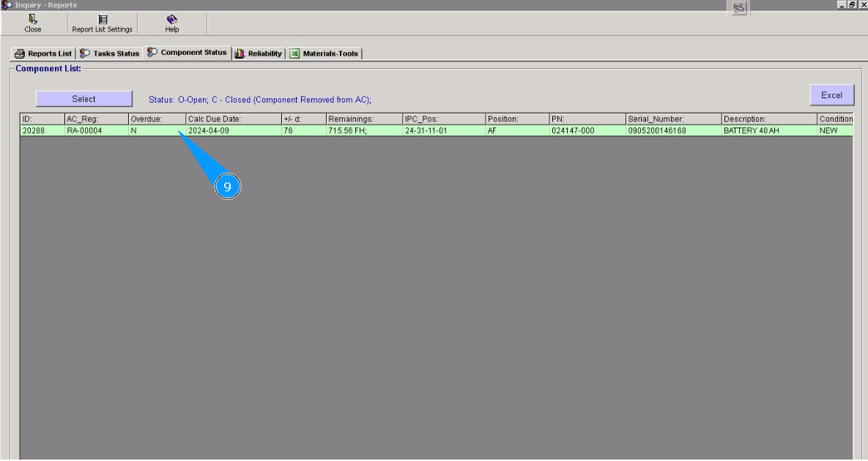Click the RA-00004 registration cell
Image resolution: width=868 pixels, height=461 pixels.
pos(96,130)
